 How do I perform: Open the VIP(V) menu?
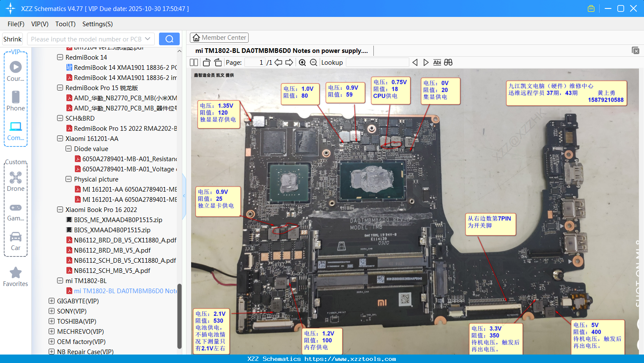pyautogui.click(x=40, y=24)
